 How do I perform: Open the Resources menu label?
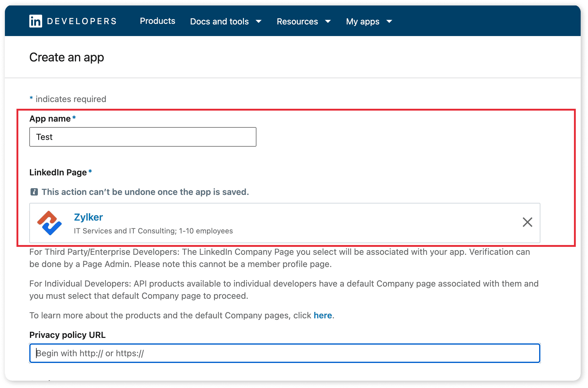tap(297, 21)
